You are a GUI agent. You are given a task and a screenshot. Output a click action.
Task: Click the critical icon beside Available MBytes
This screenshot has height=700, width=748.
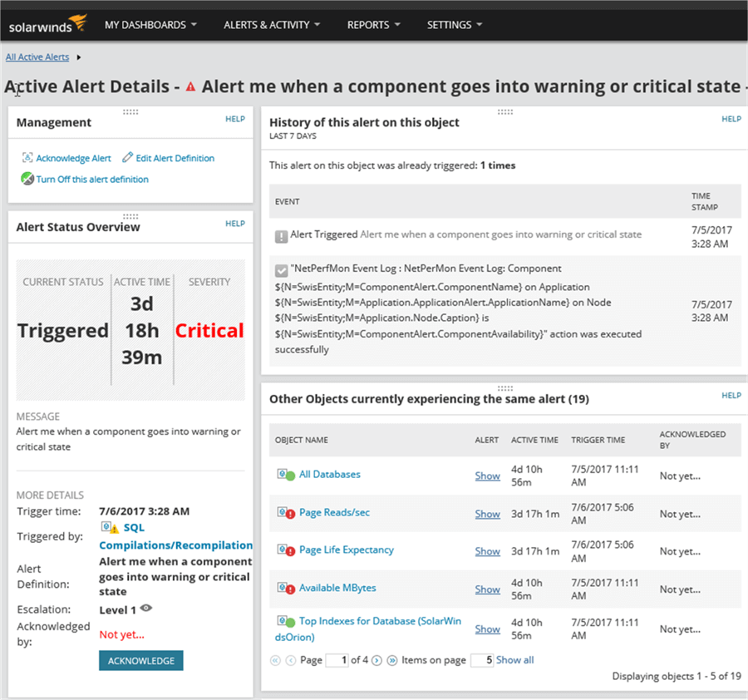pyautogui.click(x=286, y=589)
